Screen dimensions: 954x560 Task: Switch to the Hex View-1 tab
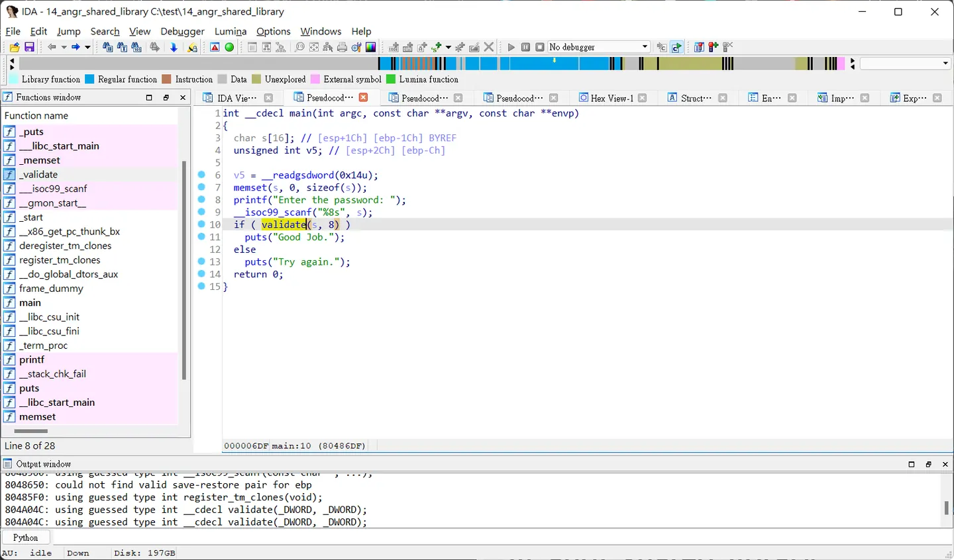click(x=611, y=98)
